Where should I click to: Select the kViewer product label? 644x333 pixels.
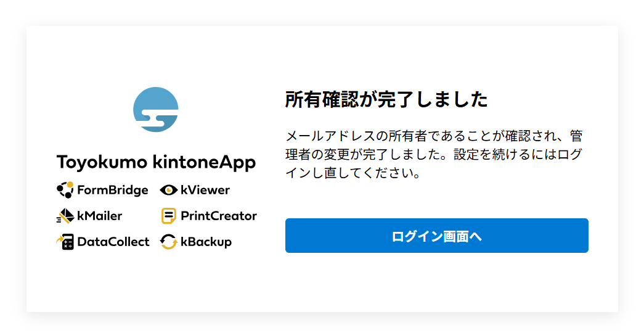(x=205, y=190)
